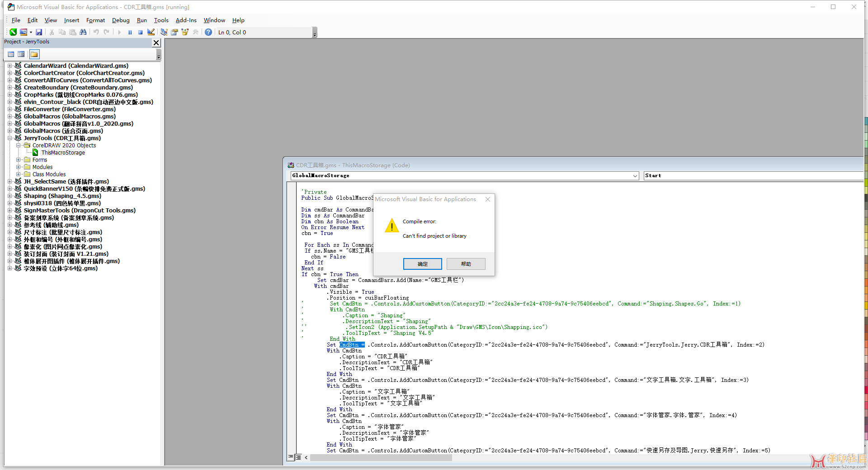This screenshot has height=470, width=868.
Task: Open the Insert UserForm dropdown arrow
Action: click(31, 32)
